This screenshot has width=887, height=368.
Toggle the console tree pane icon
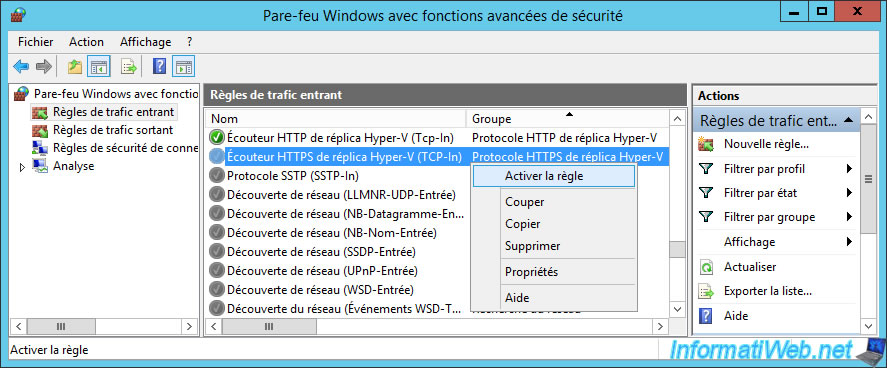(x=99, y=67)
